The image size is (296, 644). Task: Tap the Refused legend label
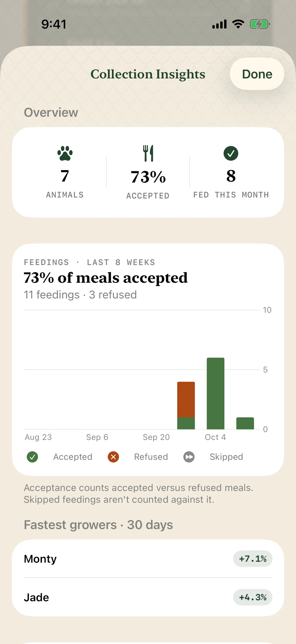[151, 457]
